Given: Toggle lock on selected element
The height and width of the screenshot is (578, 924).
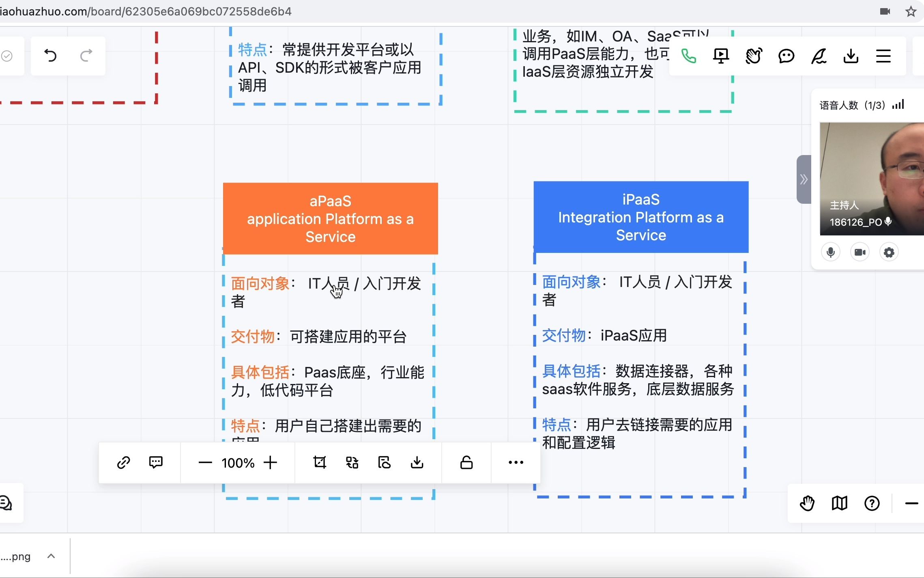Looking at the screenshot, I should 466,463.
